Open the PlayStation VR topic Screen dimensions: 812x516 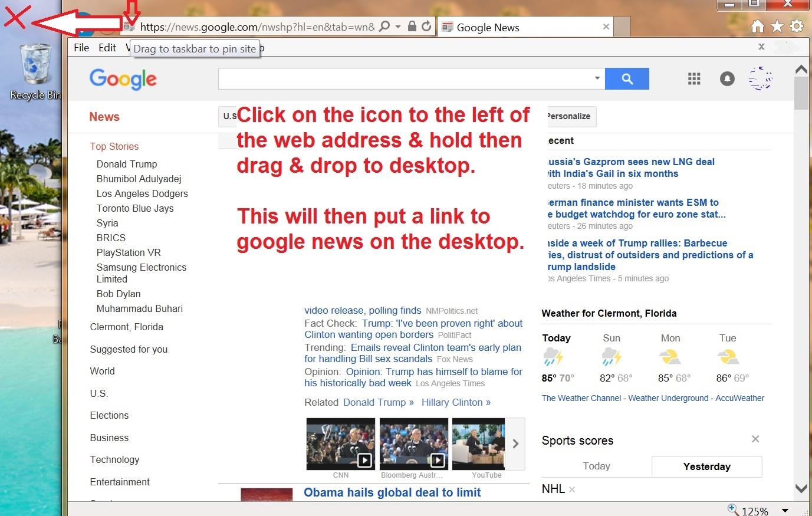click(129, 252)
